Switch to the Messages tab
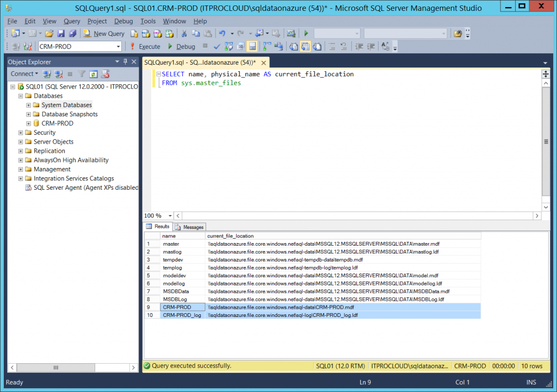557x392 pixels. tap(190, 227)
